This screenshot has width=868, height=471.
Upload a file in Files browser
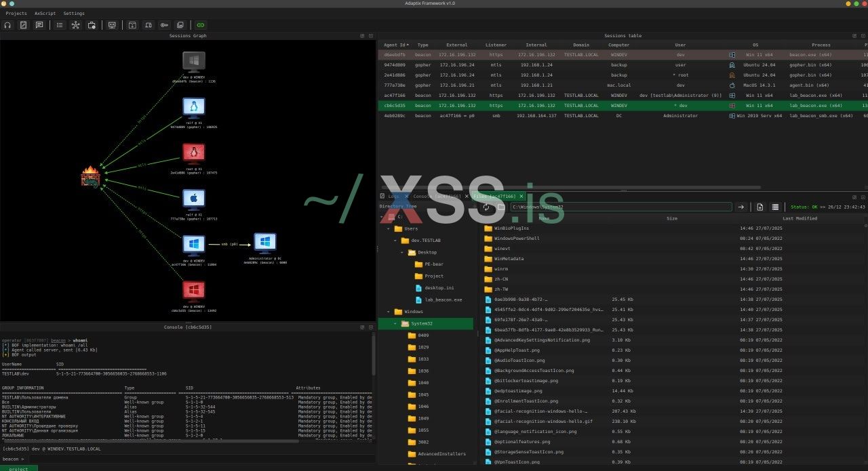tap(760, 207)
